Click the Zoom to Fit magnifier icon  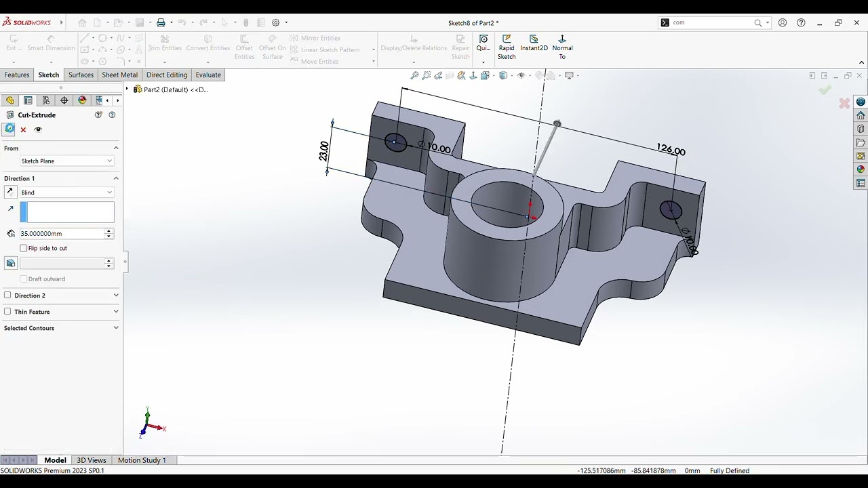414,75
